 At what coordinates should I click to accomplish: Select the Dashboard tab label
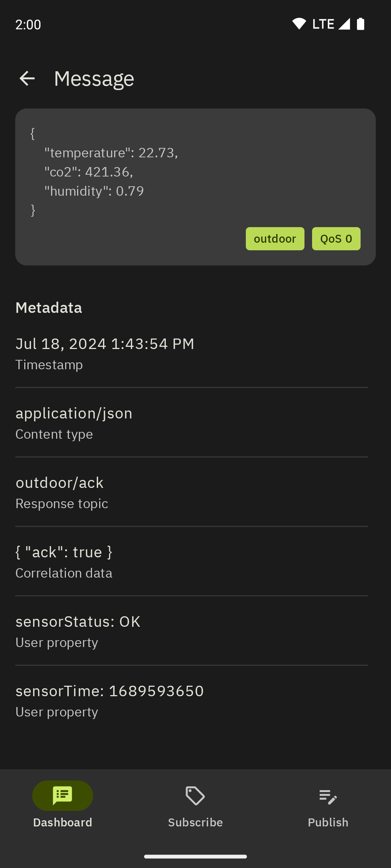63,822
